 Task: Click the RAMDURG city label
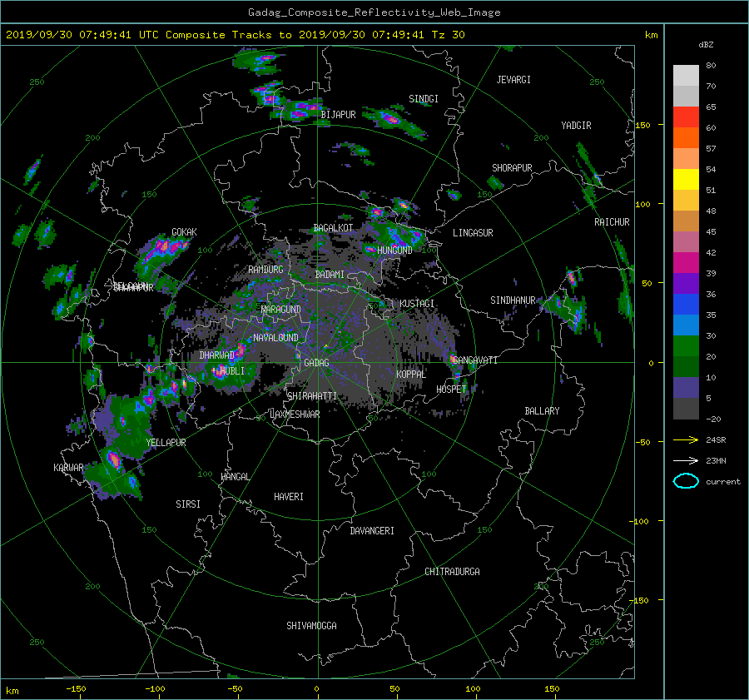[265, 270]
